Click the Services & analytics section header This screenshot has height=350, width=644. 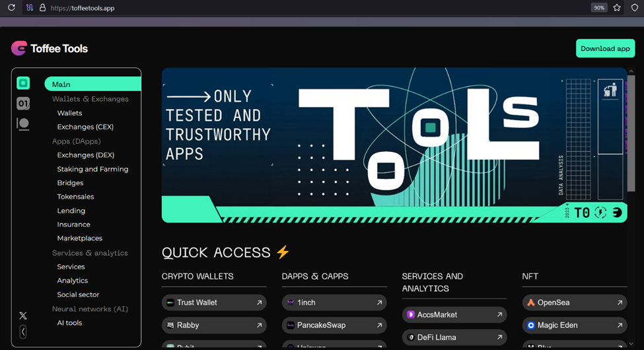(90, 253)
